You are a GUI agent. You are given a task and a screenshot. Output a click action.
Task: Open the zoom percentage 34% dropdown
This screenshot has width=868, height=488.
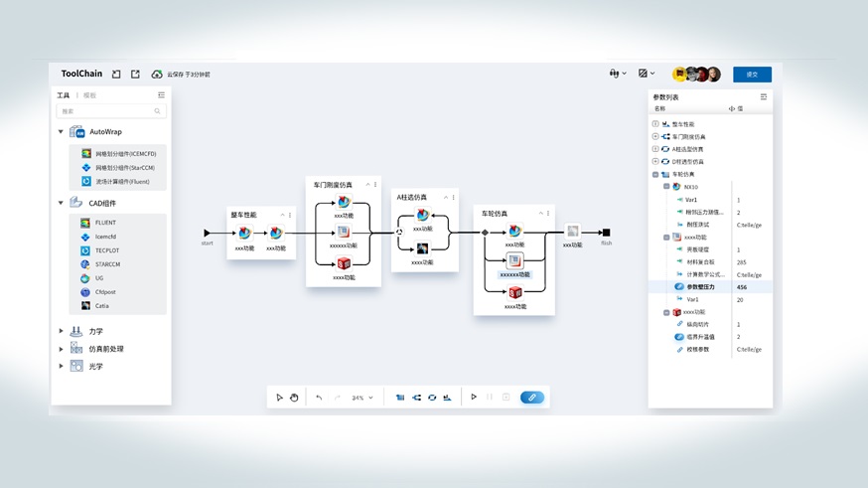[362, 398]
